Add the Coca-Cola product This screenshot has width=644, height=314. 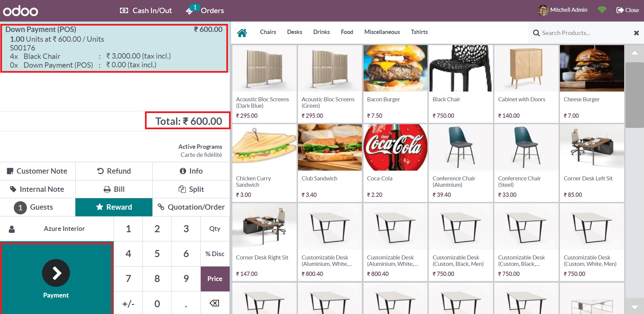coord(395,163)
